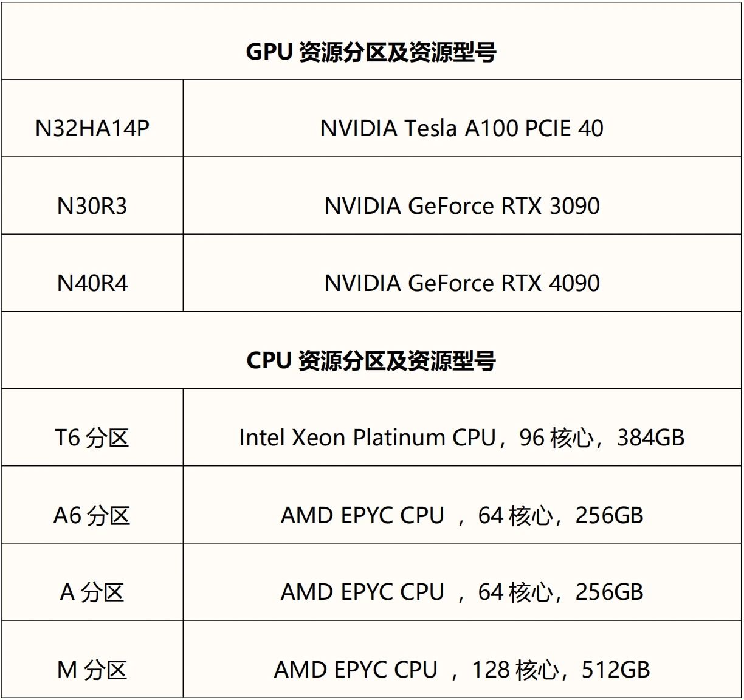Viewport: 744px width, 700px height.
Task: Select the T6 分区 cell
Action: (x=92, y=437)
